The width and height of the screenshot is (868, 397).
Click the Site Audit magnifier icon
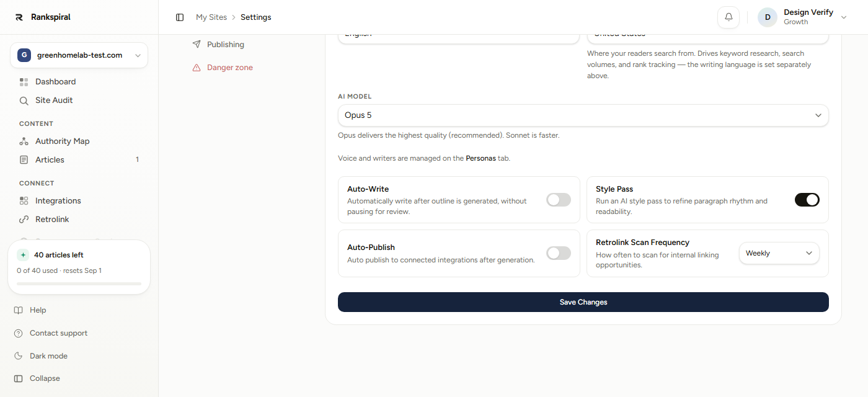tap(24, 100)
